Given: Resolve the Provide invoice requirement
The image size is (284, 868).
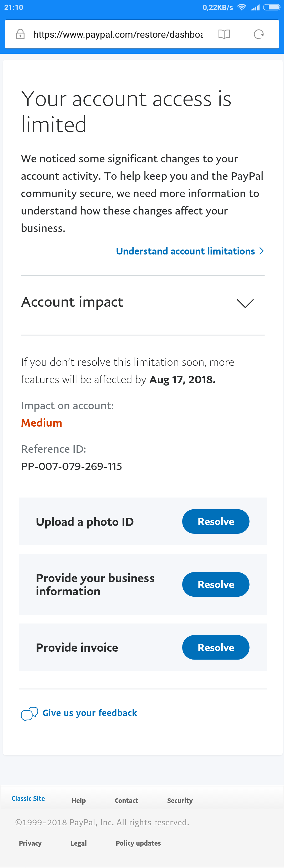Looking at the screenshot, I should (216, 647).
